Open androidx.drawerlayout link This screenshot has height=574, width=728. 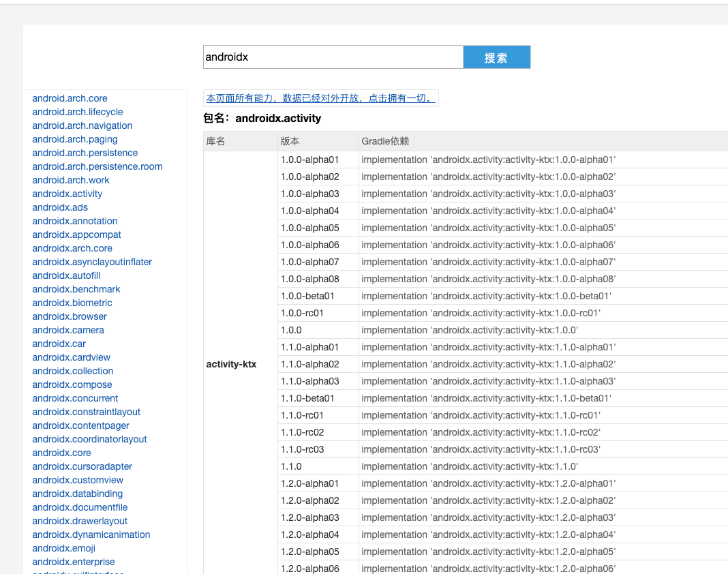tap(80, 521)
